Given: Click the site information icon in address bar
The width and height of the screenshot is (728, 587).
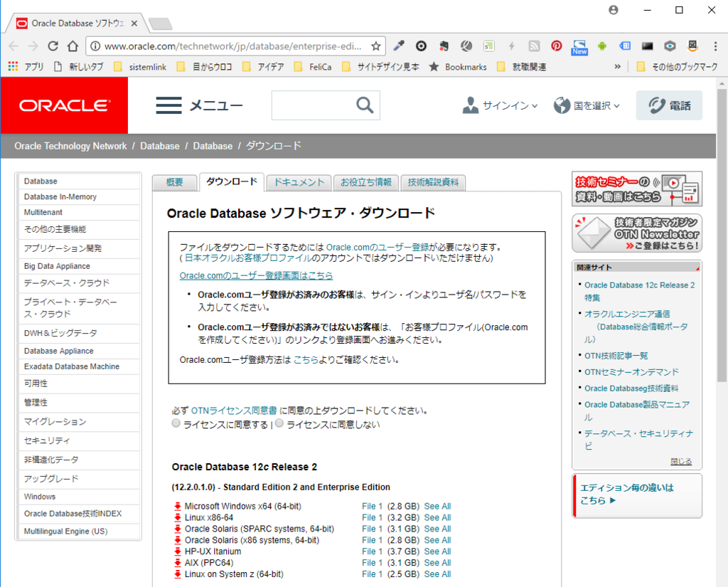Looking at the screenshot, I should click(95, 46).
